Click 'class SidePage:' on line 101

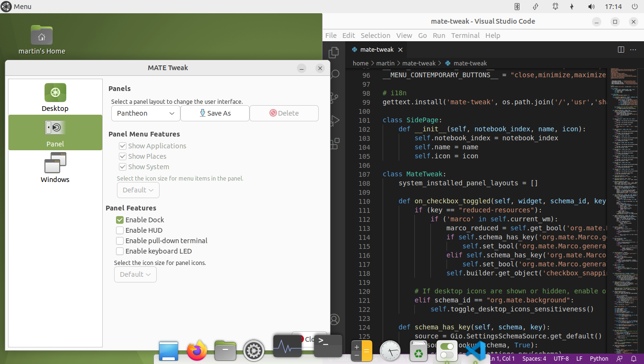pos(412,120)
